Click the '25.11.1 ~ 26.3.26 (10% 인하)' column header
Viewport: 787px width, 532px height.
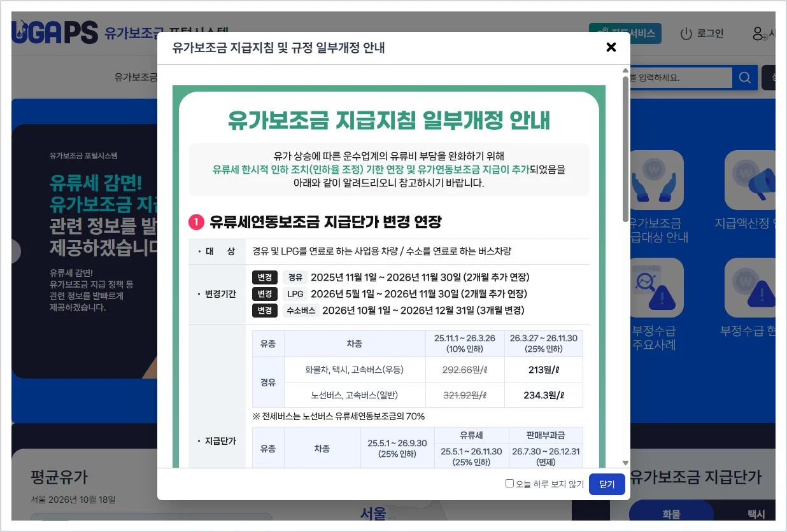tap(465, 344)
